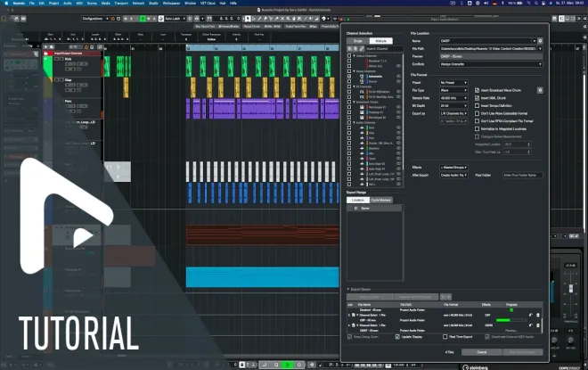Viewport: 588px width, 370px height.
Task: Open the Preset dropdown
Action: click(x=453, y=83)
